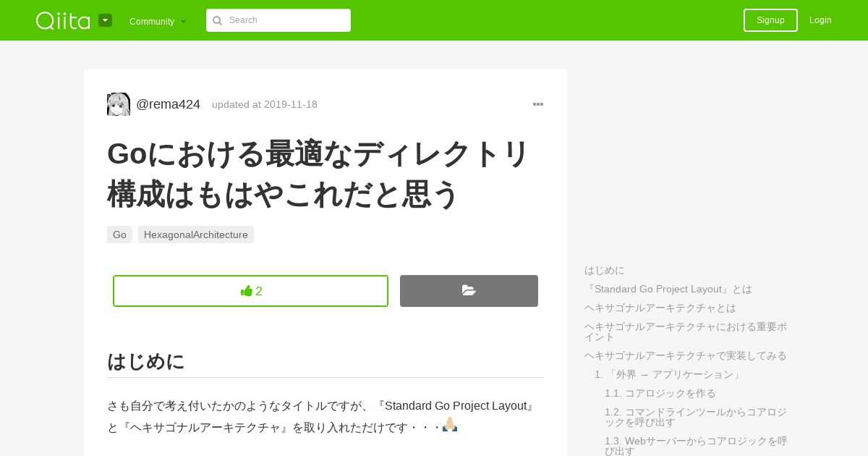This screenshot has width=868, height=456.
Task: Expand the dropdown arrow beside Qiita logo
Action: point(105,20)
